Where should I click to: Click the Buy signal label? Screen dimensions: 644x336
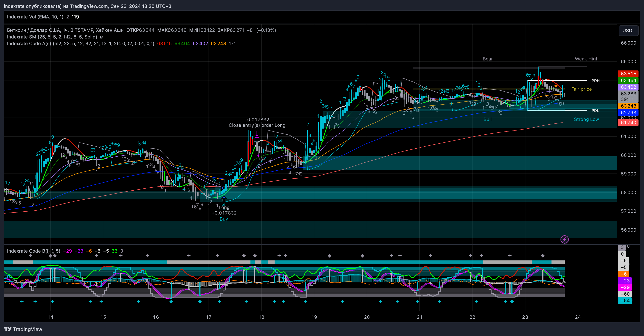[224, 219]
